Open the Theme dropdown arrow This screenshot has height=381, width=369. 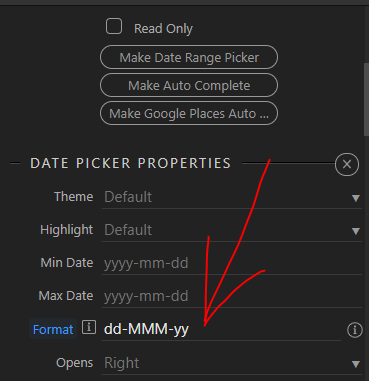(356, 198)
